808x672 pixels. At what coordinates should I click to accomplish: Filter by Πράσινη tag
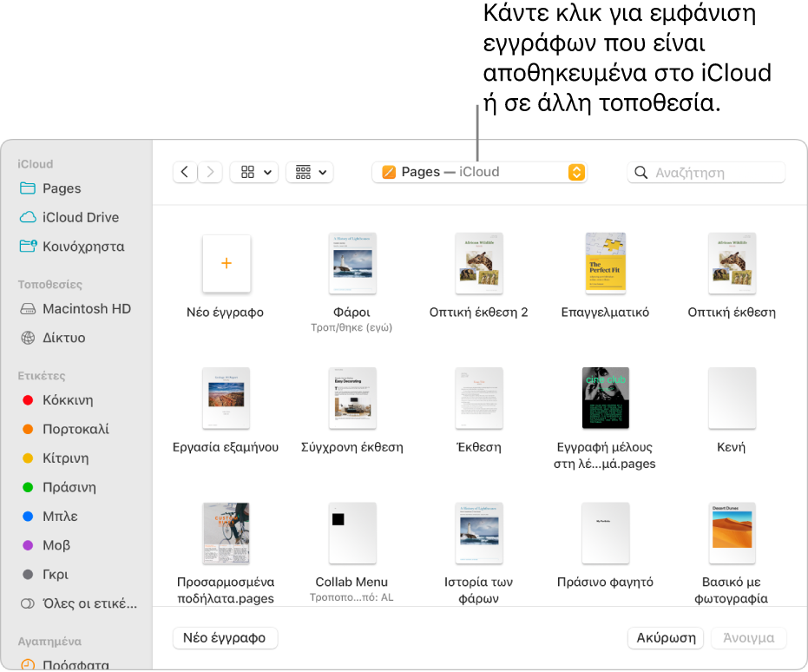point(29,488)
